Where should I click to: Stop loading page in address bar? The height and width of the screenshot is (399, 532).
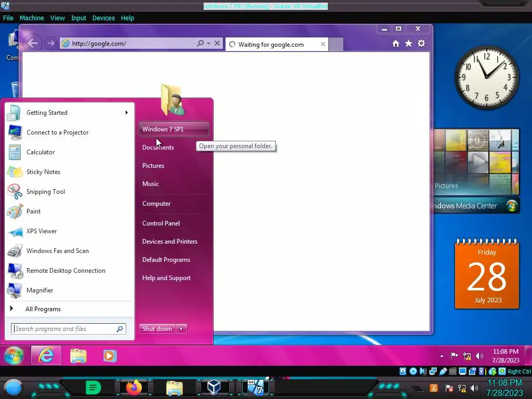click(x=217, y=43)
